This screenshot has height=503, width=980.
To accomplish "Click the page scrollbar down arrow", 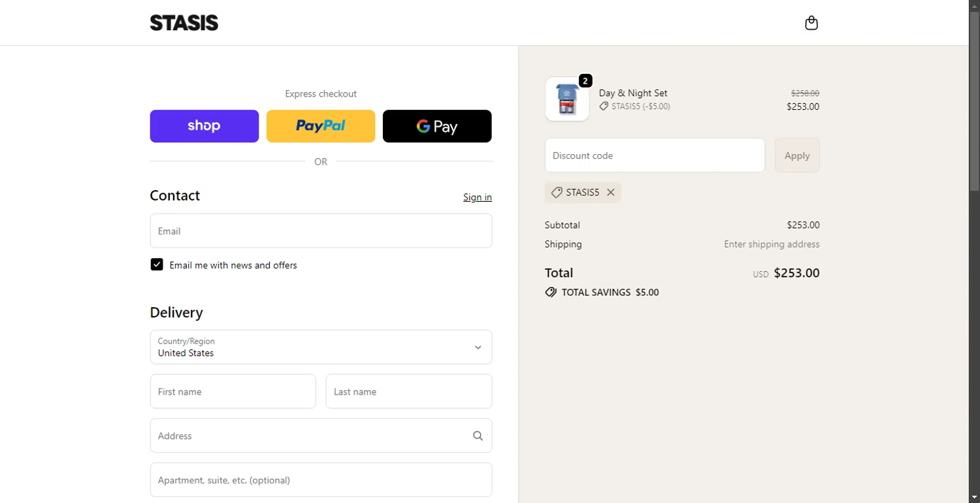I will (x=974, y=497).
